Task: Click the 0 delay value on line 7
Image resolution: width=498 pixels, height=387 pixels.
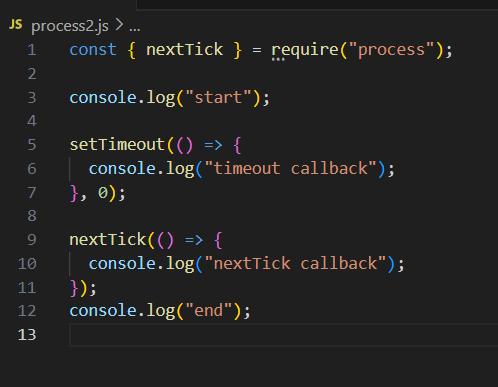Action: (x=103, y=193)
